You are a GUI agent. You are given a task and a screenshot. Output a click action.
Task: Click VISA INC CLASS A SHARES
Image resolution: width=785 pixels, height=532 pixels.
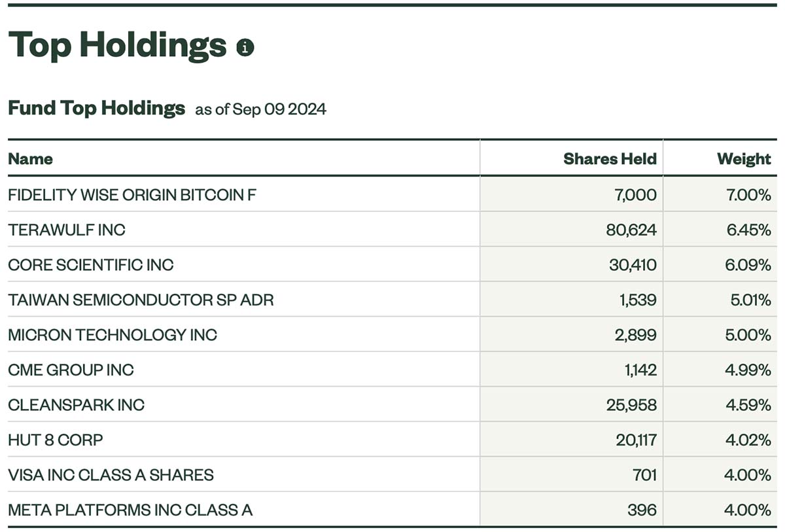111,475
